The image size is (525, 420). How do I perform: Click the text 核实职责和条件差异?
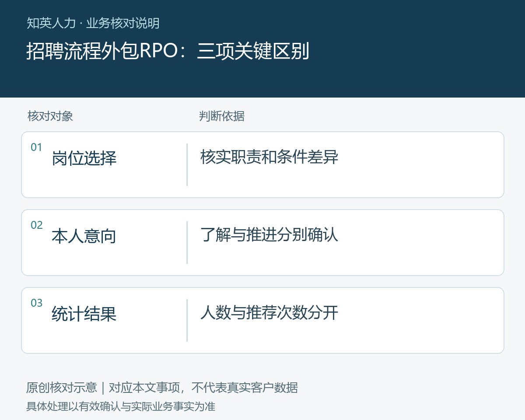269,157
